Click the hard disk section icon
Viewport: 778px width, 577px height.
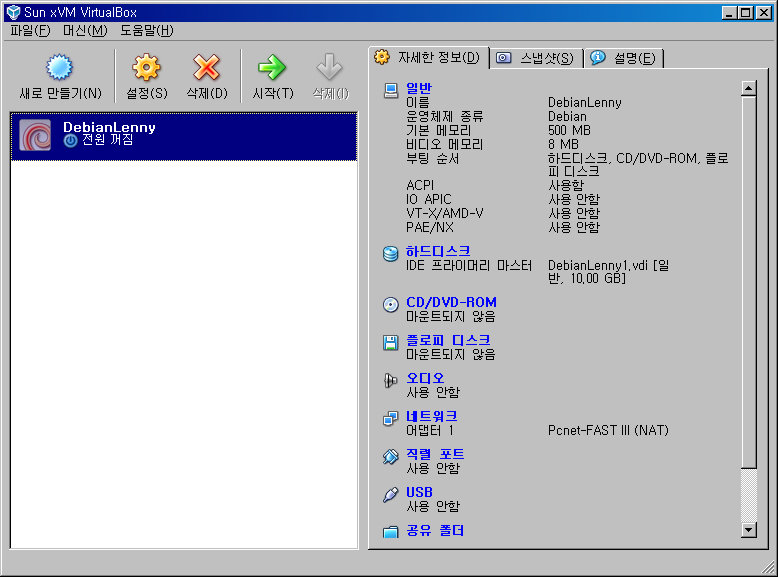390,254
